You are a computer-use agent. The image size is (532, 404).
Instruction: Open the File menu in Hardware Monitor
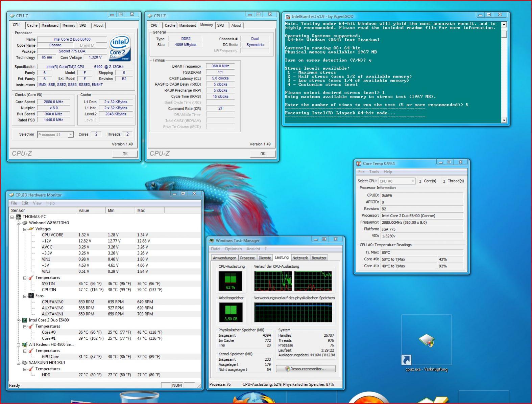pyautogui.click(x=14, y=203)
